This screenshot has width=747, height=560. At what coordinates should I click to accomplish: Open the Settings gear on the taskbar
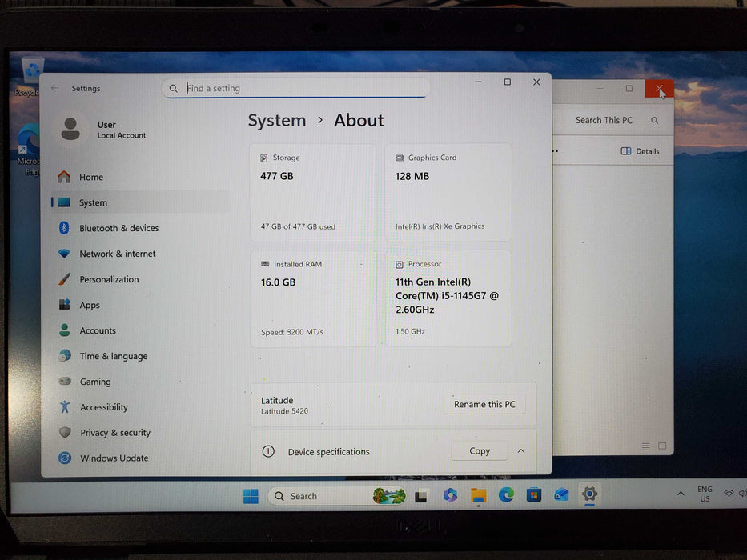589,496
